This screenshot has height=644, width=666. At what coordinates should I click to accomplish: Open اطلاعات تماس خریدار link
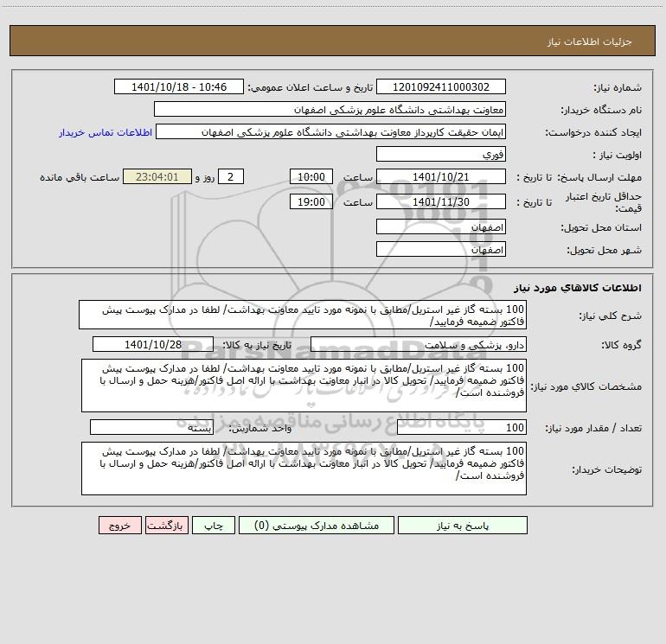[x=106, y=132]
